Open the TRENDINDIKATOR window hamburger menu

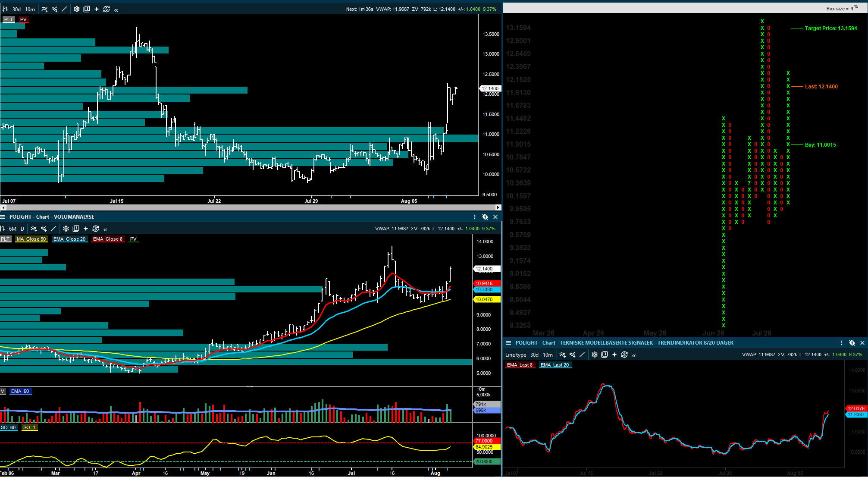pos(508,343)
